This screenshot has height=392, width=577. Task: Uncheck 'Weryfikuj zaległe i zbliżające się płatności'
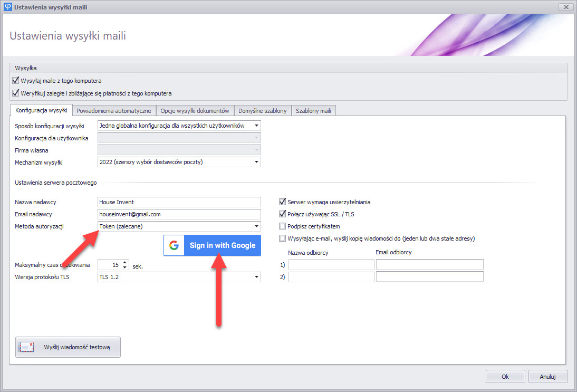point(16,93)
